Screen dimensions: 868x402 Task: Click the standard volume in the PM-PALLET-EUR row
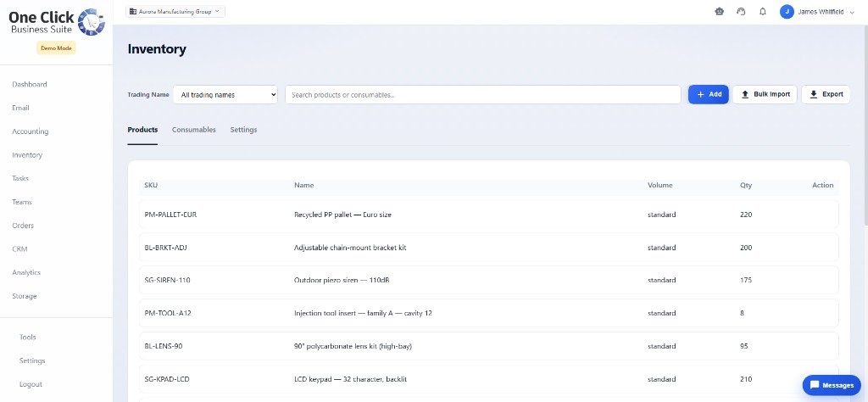tap(661, 215)
